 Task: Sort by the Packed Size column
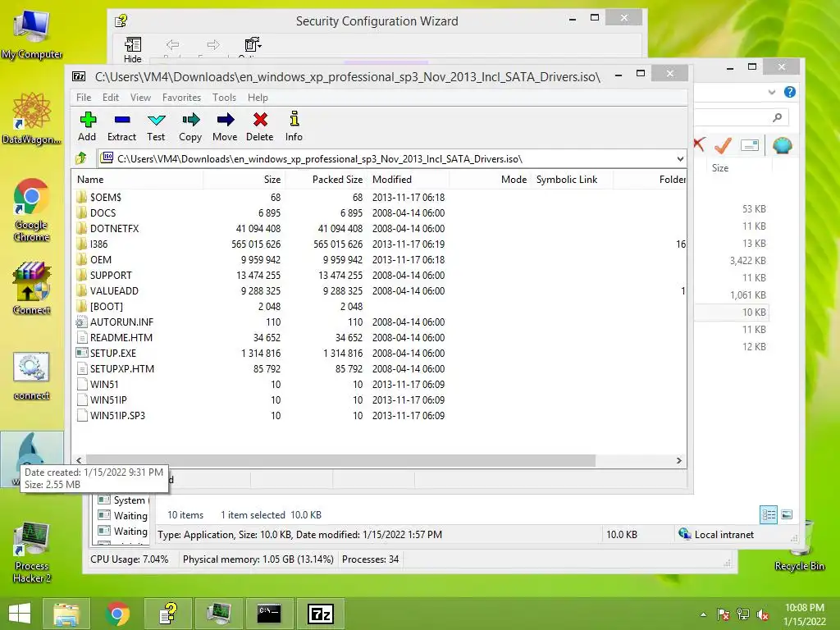[x=326, y=180]
